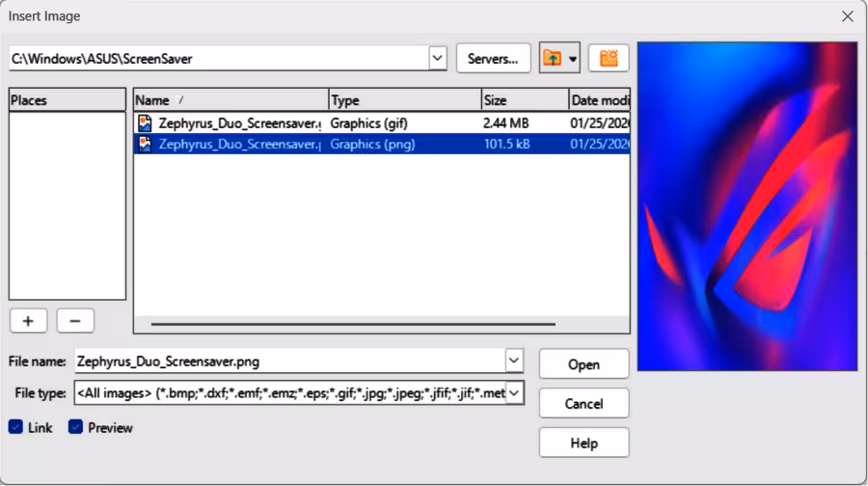Sort by Date modified column
This screenshot has height=486, width=868.
point(600,100)
